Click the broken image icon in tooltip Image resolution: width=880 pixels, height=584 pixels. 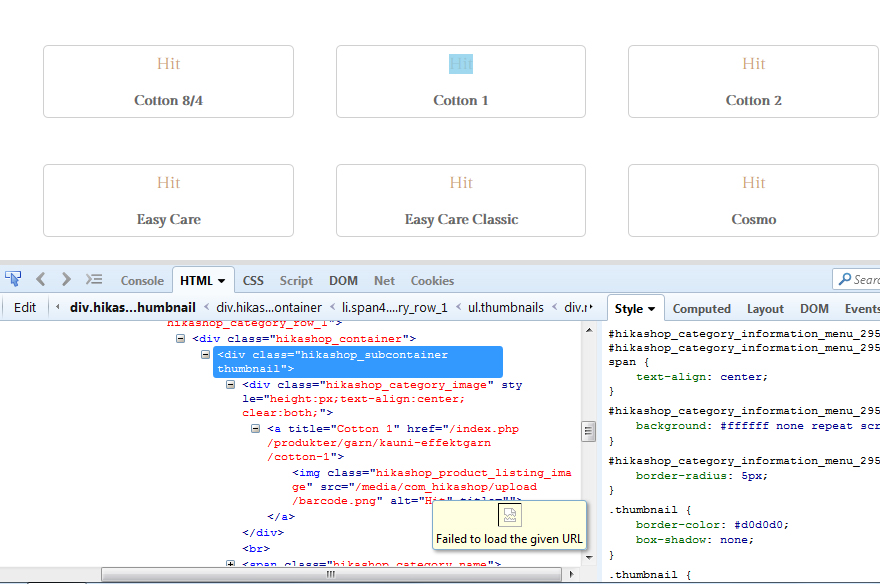509,515
